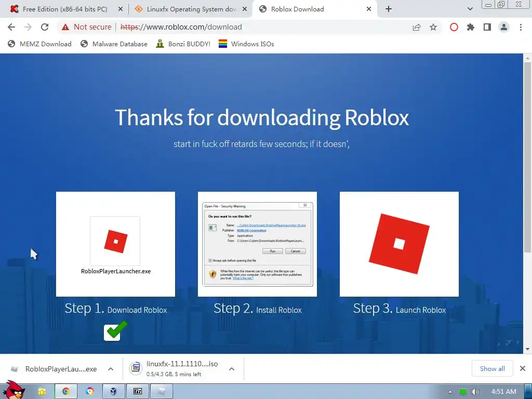
Task: Click the Step 2. Install Roblox label
Action: (x=258, y=309)
